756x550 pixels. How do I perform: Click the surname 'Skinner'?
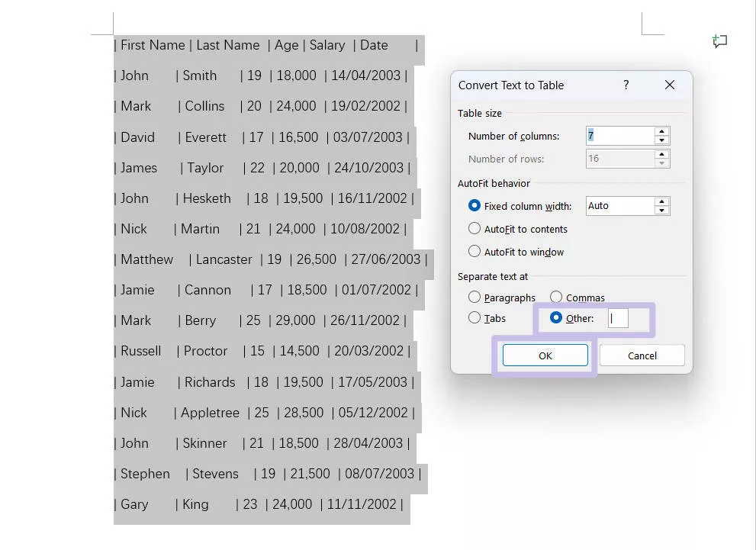click(204, 443)
